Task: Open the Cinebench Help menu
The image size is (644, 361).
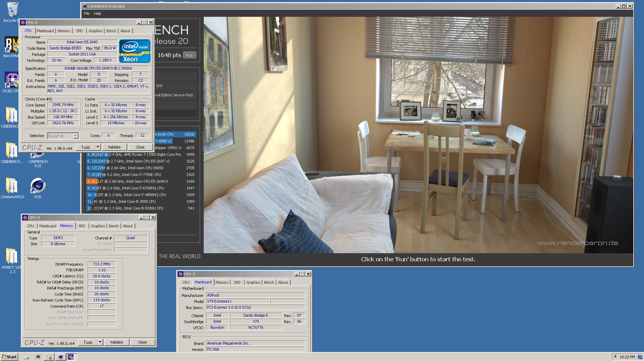Action: [x=97, y=13]
